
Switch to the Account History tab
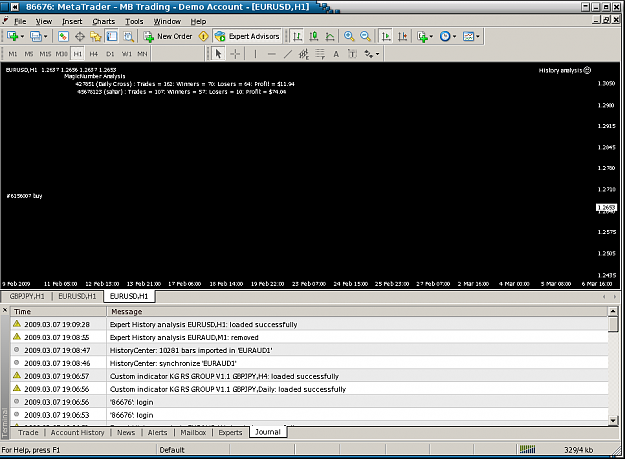point(77,433)
